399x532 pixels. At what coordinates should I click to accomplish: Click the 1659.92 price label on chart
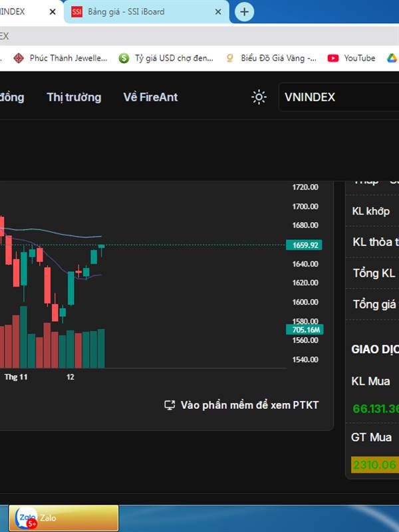(306, 245)
